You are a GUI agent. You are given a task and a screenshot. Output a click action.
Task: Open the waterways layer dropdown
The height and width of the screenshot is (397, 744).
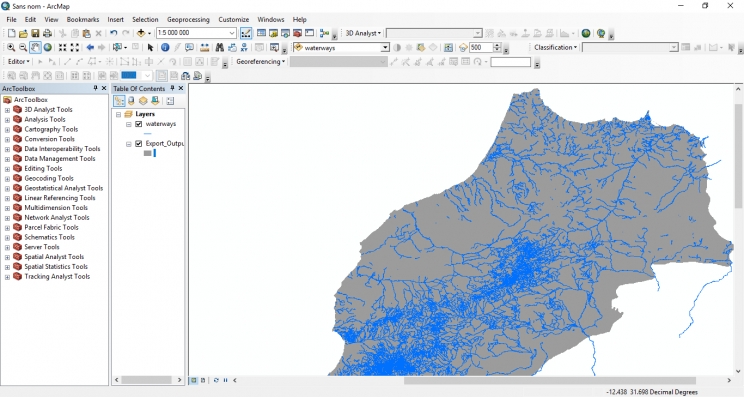385,47
